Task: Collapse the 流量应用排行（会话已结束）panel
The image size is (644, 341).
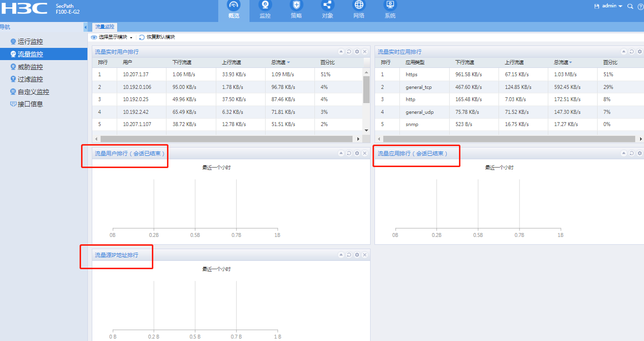Action: (624, 153)
